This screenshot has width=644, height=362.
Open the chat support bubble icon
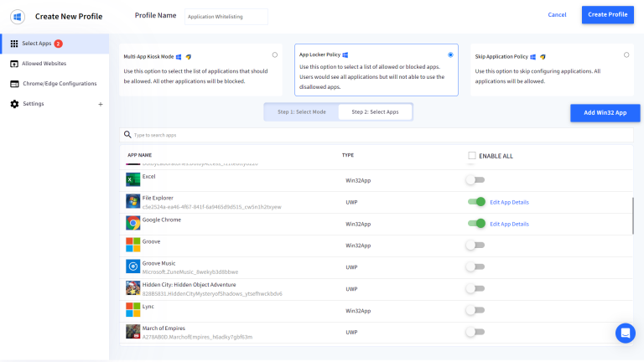pyautogui.click(x=625, y=333)
